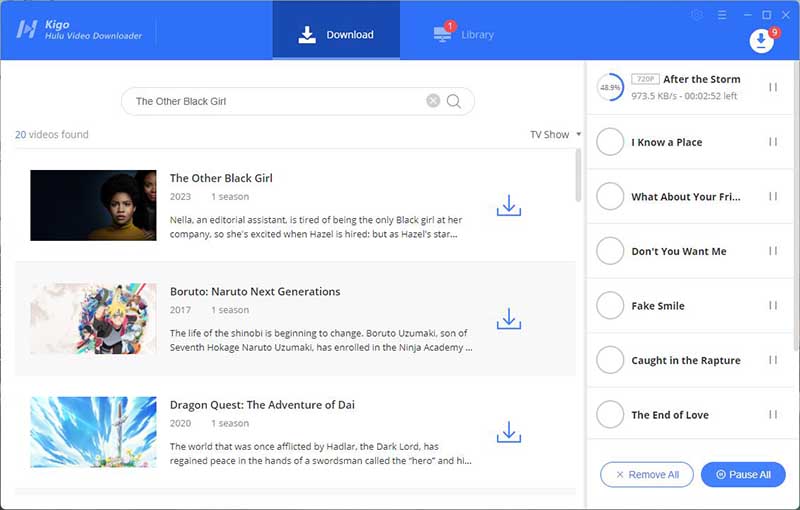Click the 48.9% progress circle
Screen dimensions: 800x510
click(x=610, y=87)
